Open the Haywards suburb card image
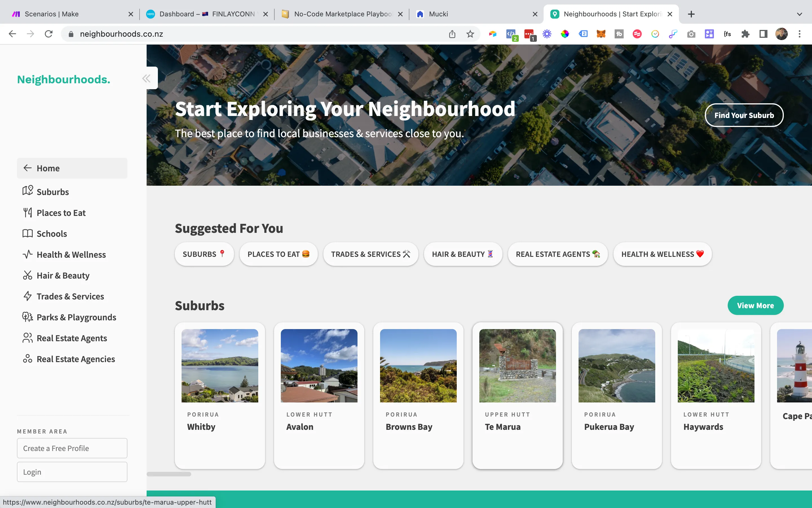 pyautogui.click(x=716, y=365)
